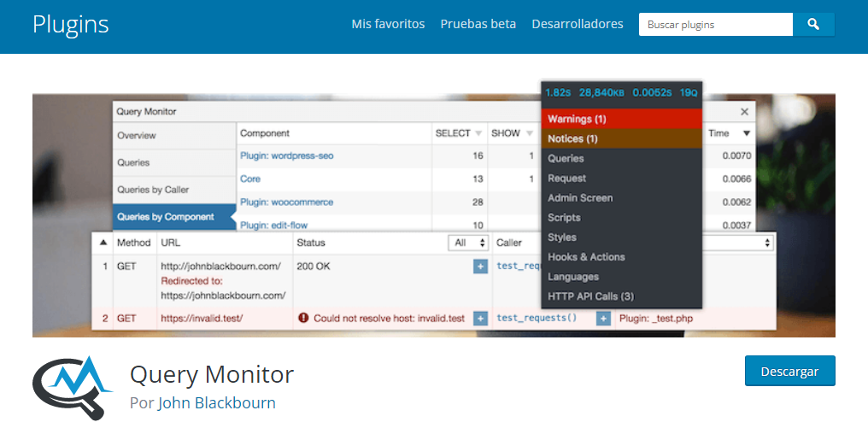Open the SHOW column filter arrow

[x=529, y=133]
